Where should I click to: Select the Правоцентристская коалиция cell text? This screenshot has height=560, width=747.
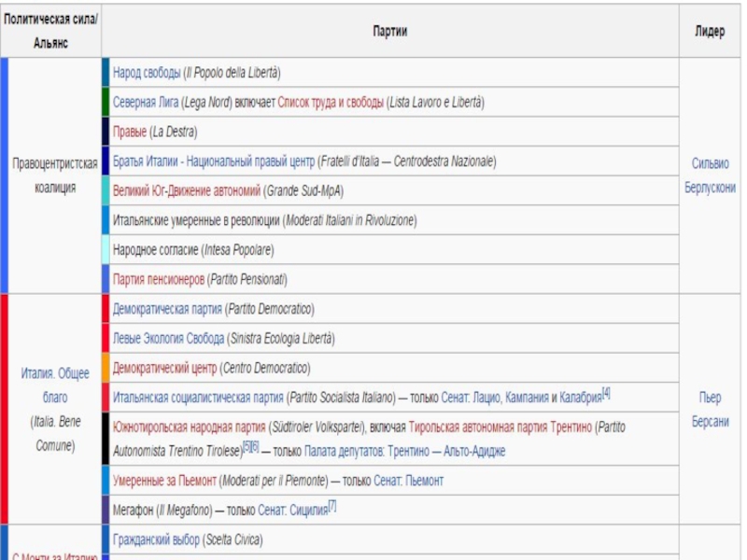[x=55, y=175]
